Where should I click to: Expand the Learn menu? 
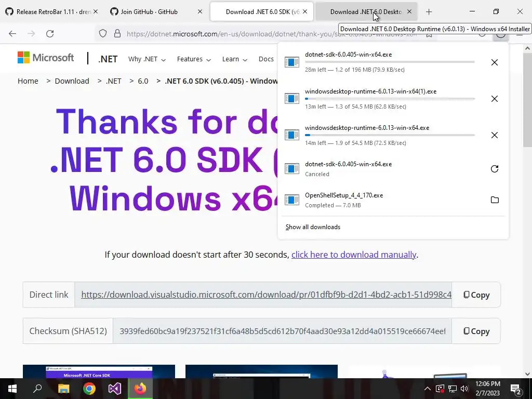tap(234, 59)
